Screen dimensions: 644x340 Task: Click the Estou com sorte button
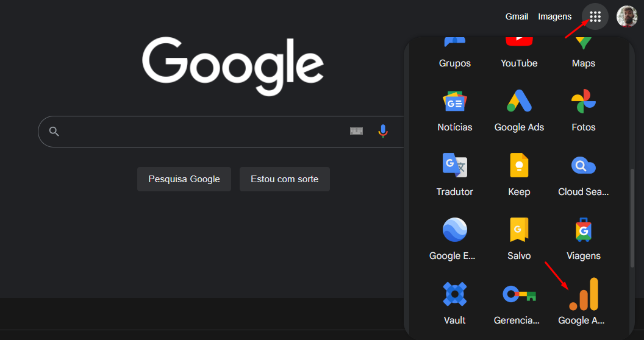285,179
